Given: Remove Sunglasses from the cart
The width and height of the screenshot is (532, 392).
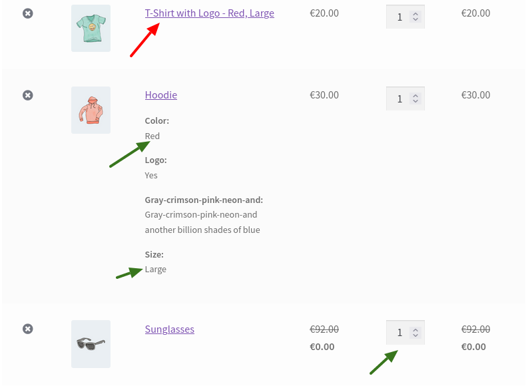Looking at the screenshot, I should point(28,329).
